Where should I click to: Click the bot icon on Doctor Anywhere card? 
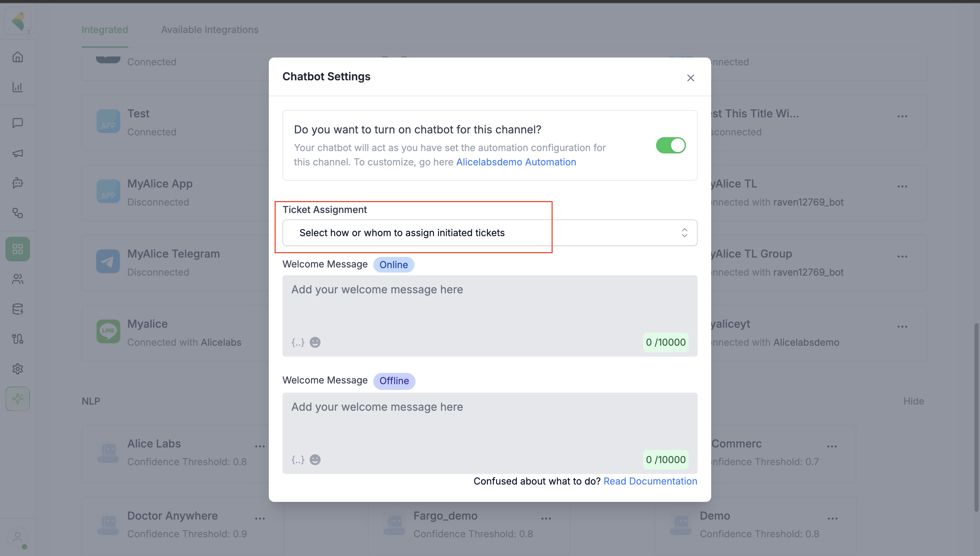(x=108, y=525)
